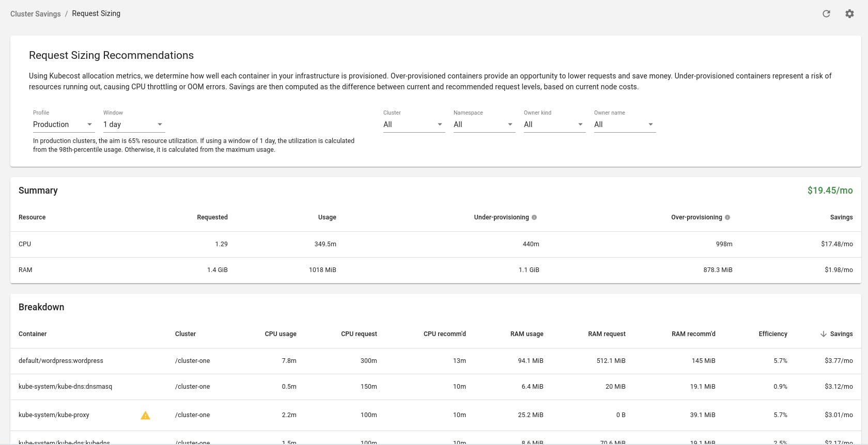Click the $3.01/mo kube-proxy savings cell
The height and width of the screenshot is (445, 868).
pyautogui.click(x=839, y=415)
